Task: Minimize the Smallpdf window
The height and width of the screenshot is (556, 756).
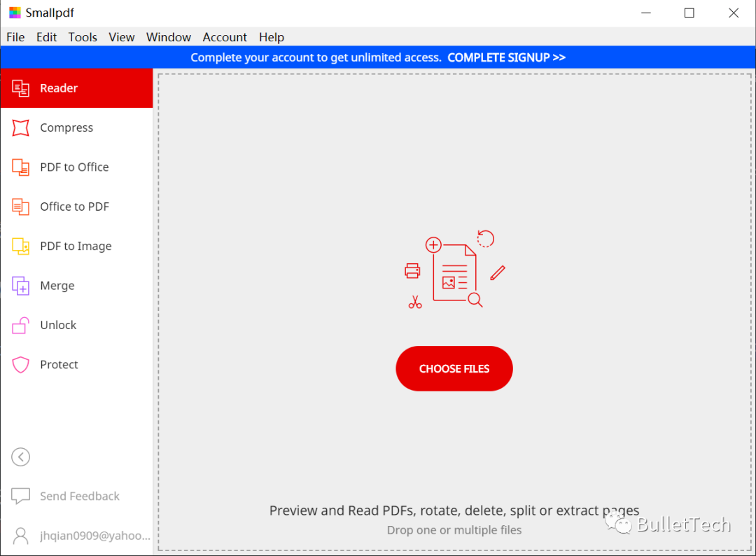Action: [x=646, y=13]
